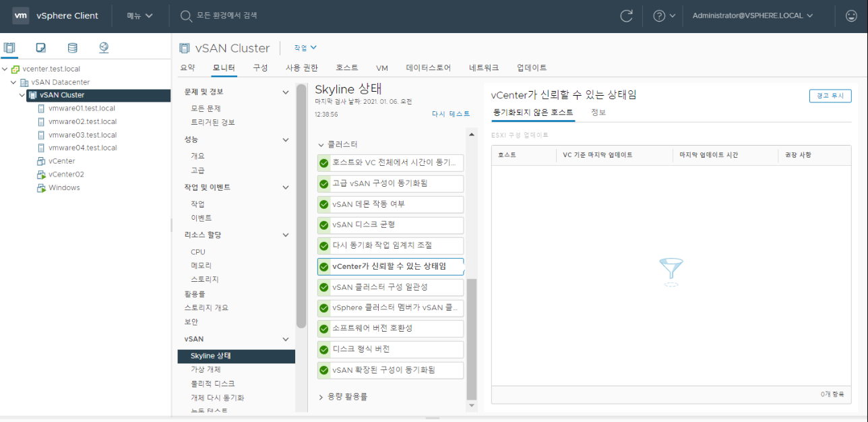Click green check of 디스크 형식 버전
868x422 pixels.
324,350
